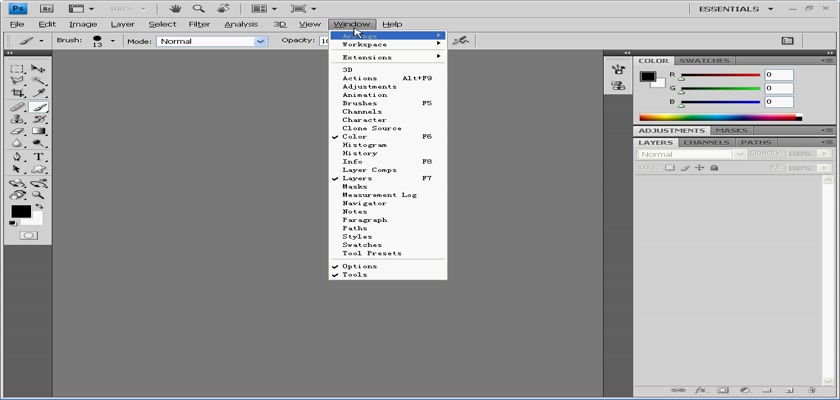Select the Custom Shape tool
The width and height of the screenshot is (840, 400).
38,169
